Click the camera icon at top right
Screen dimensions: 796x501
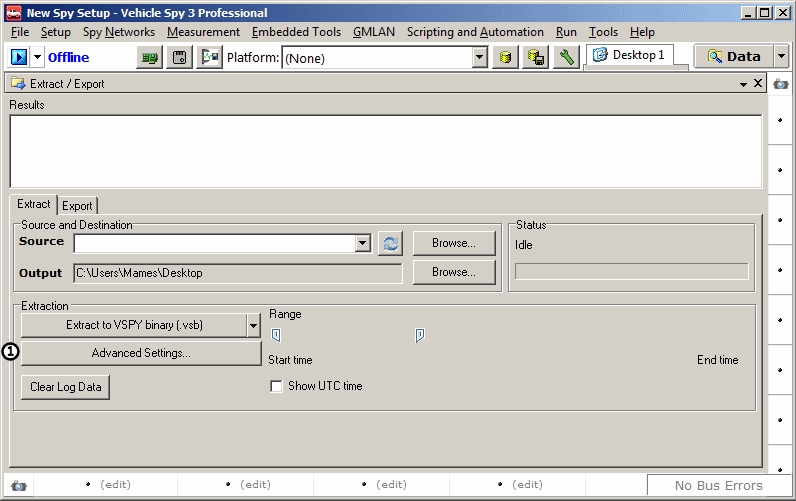(x=780, y=85)
